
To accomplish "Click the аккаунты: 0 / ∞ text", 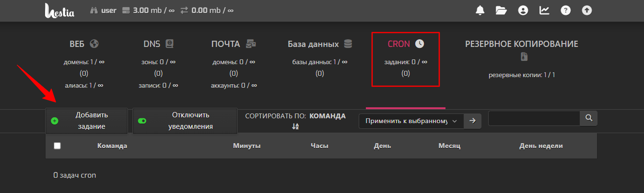I will point(234,85).
